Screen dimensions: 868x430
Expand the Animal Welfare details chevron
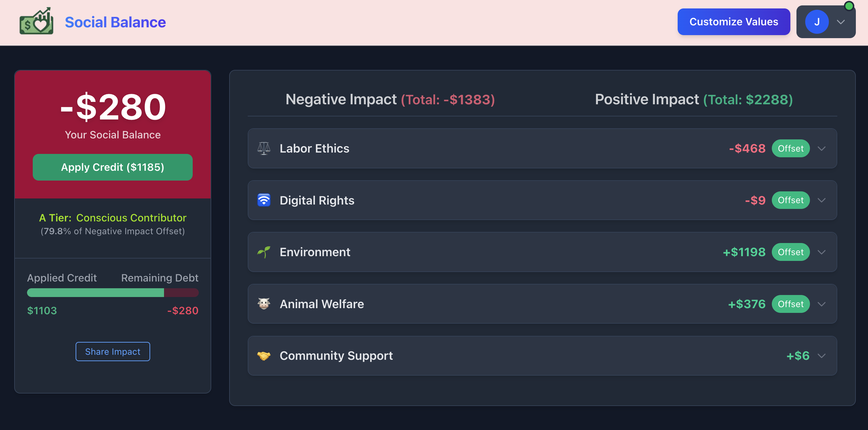[822, 304]
